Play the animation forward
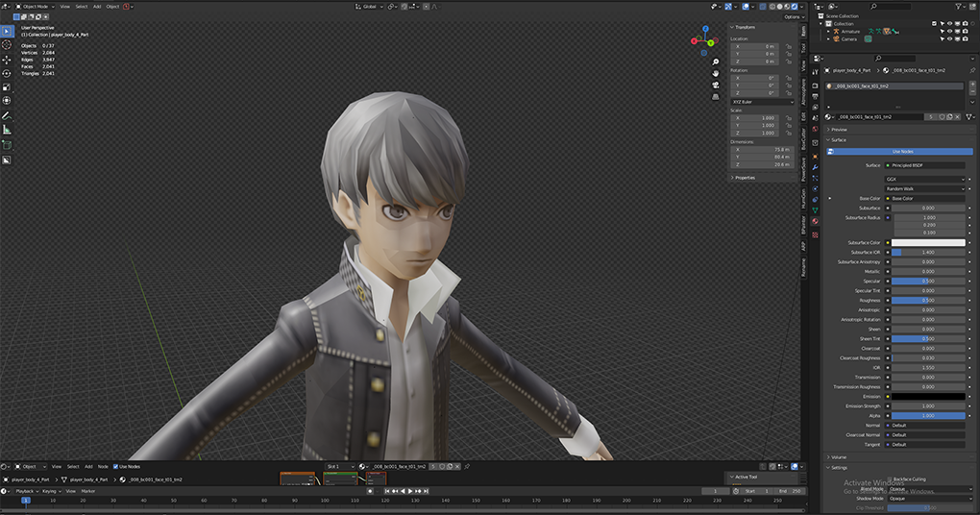 pos(410,491)
